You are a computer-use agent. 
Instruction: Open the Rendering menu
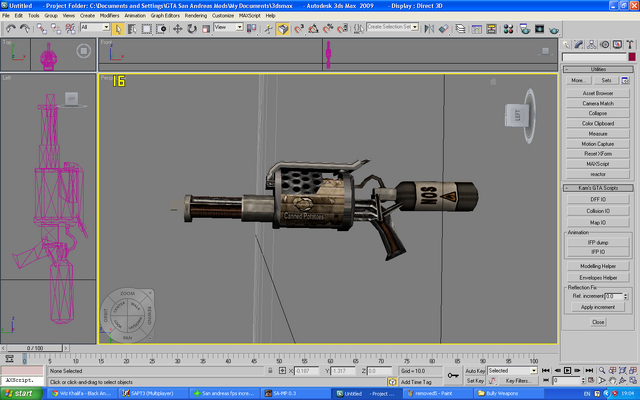(x=196, y=16)
